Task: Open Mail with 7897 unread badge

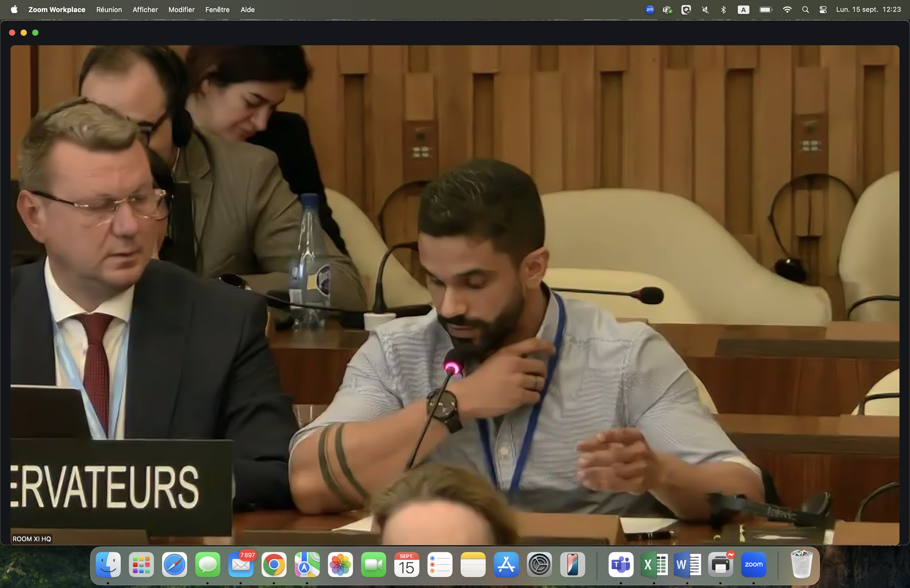Action: click(241, 564)
